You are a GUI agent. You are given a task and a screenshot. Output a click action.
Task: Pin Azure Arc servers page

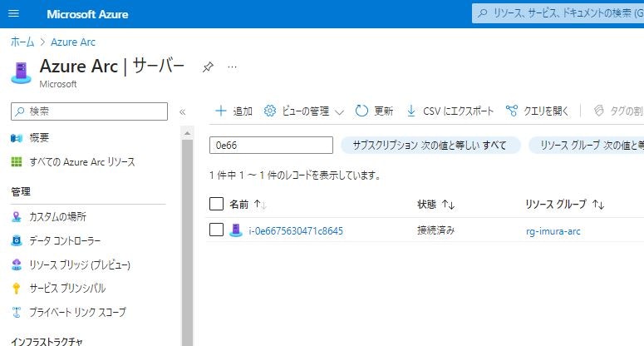click(208, 67)
